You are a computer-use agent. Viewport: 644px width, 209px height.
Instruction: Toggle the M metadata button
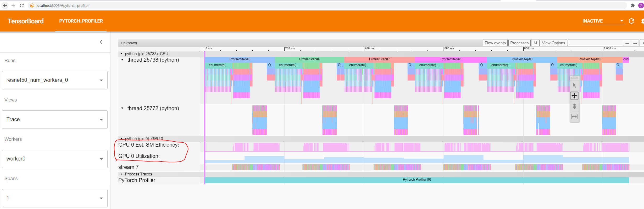tap(535, 43)
